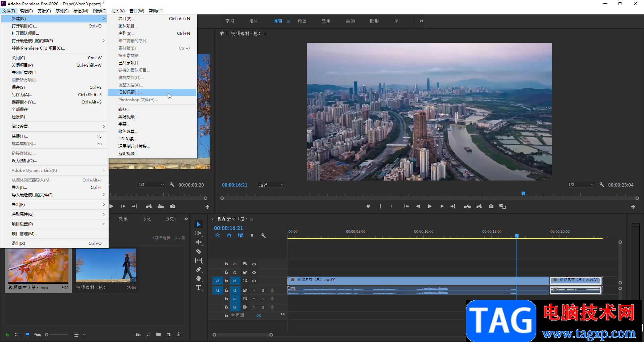This screenshot has height=342, width=644.
Task: Switch to the 颜色 workspace tab
Action: 302,21
